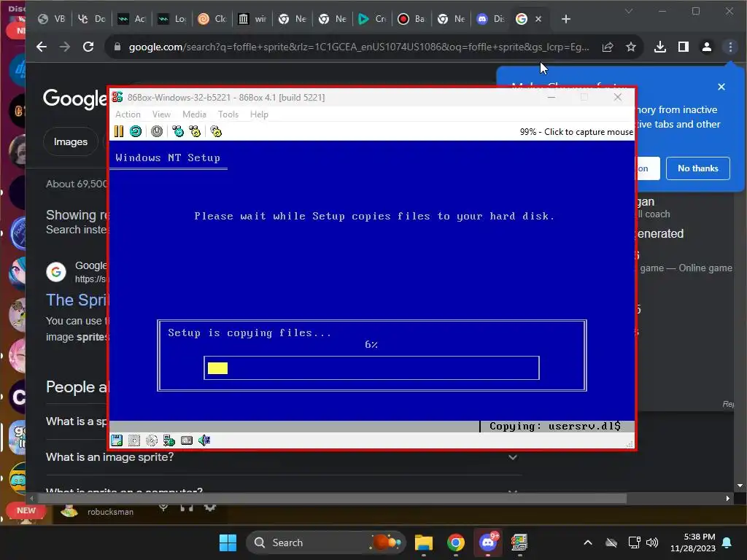Bookmark this tab with the star
Screen dimensions: 747x560
point(631,47)
